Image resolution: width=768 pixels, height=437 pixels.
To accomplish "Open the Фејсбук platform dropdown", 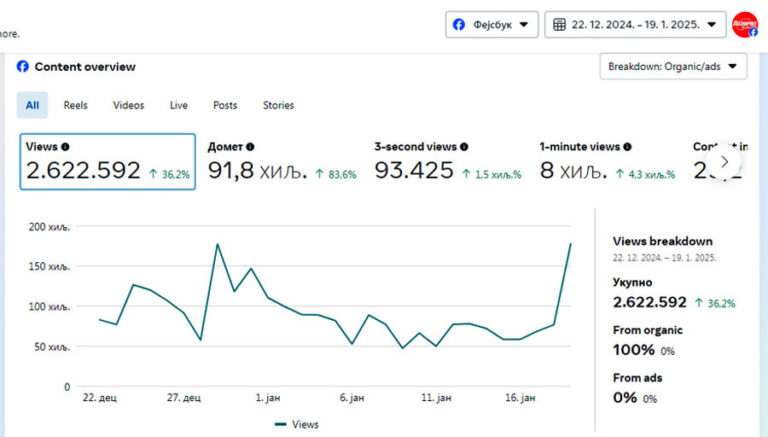I will (x=491, y=24).
